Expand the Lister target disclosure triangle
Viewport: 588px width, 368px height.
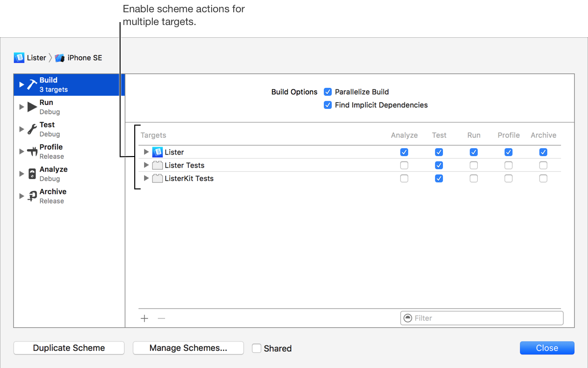[x=146, y=152]
